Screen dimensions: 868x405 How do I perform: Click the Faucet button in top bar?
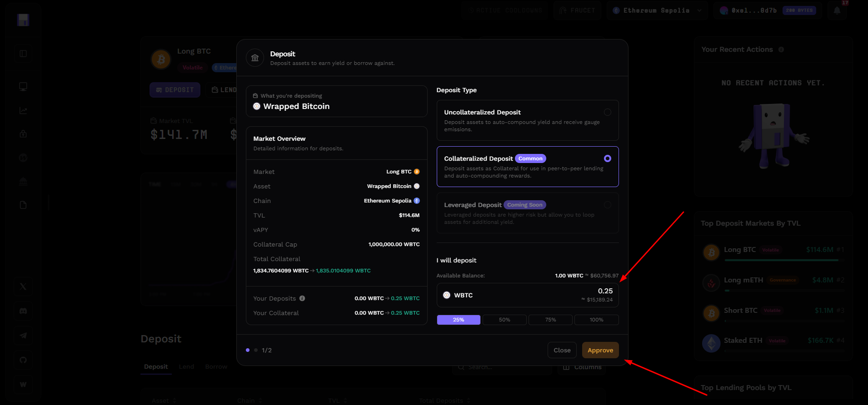[577, 10]
